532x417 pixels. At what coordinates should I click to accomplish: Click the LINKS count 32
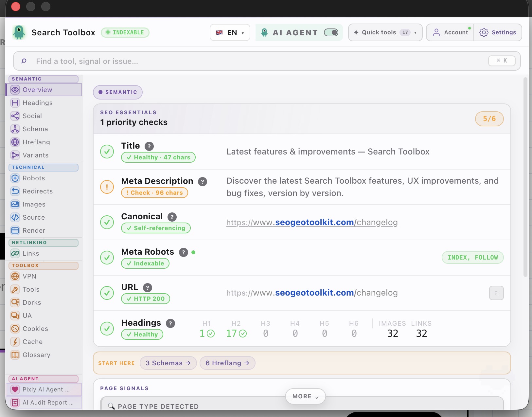coord(421,333)
